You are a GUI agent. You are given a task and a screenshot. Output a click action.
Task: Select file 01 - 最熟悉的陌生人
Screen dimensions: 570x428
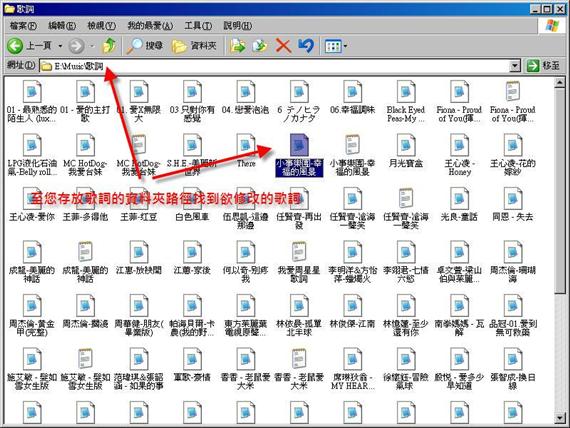(32, 101)
